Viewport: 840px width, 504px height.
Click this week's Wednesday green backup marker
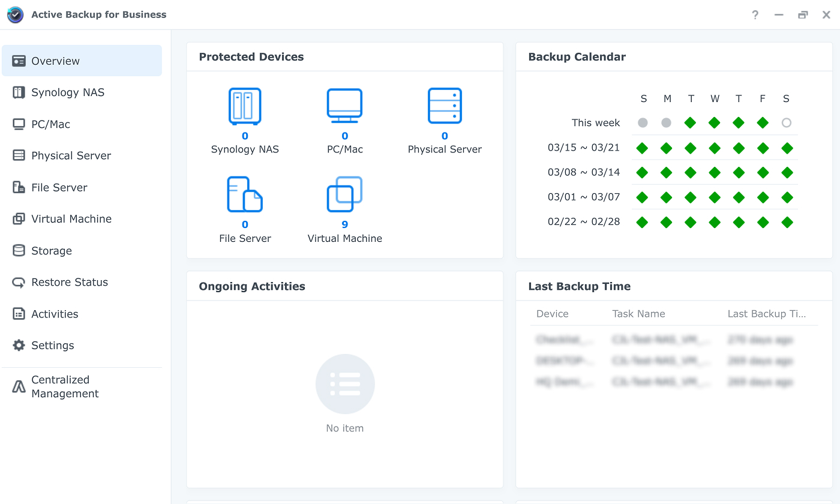coord(714,123)
